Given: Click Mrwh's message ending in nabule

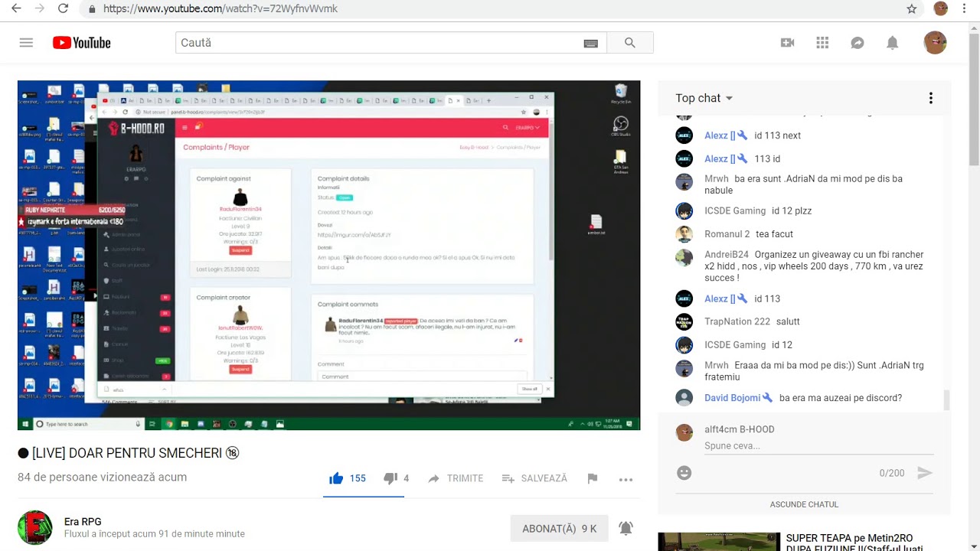Looking at the screenshot, I should point(803,184).
